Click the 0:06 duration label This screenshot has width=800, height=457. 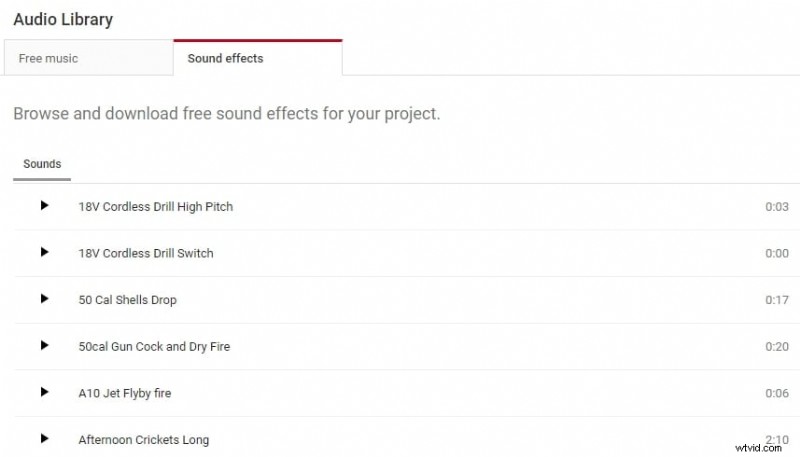coord(777,394)
